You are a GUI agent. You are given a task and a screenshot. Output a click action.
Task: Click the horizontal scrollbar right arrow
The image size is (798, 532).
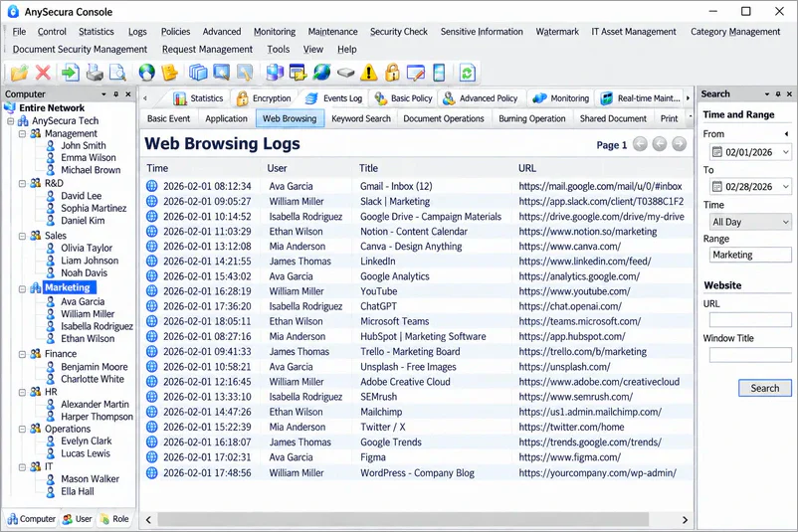pos(685,520)
